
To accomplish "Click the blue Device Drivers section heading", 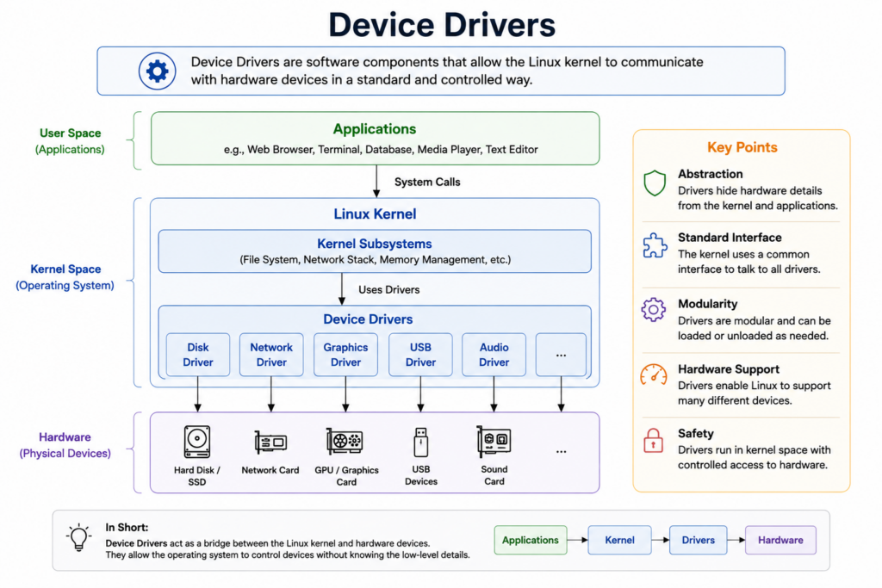I will click(368, 319).
